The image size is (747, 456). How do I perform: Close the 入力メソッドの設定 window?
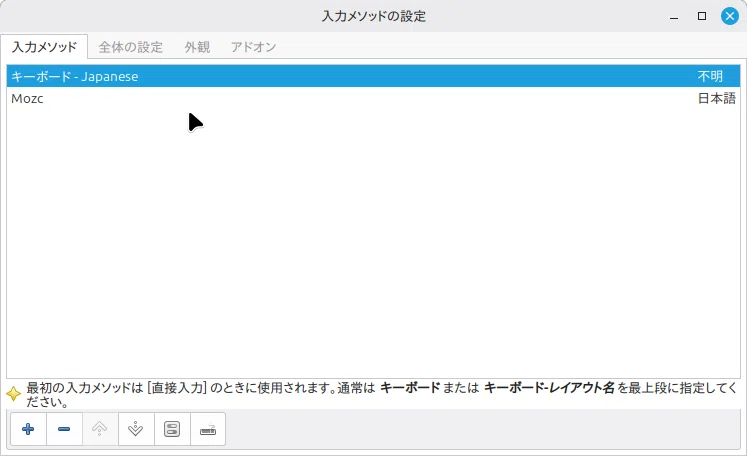point(729,16)
